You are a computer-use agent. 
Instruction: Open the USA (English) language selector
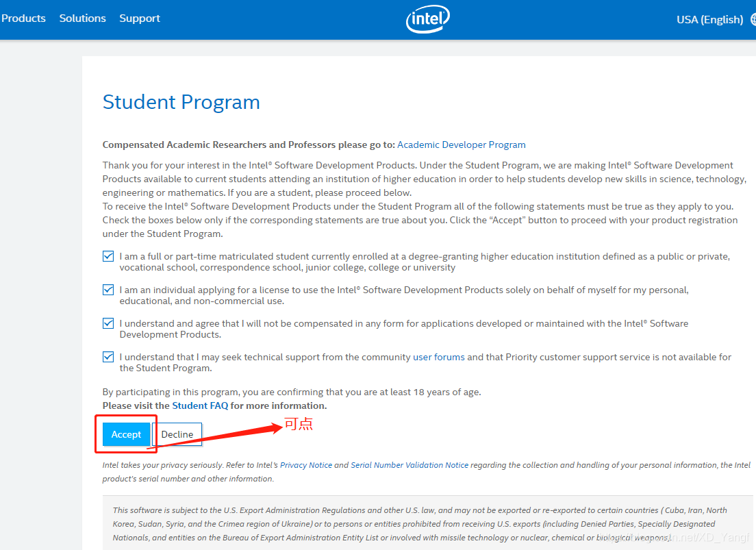pos(709,20)
